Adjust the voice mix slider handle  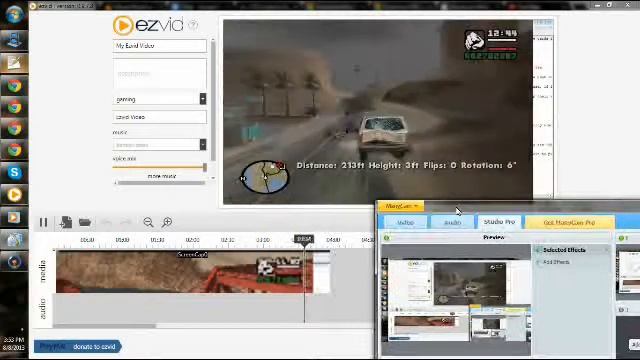pyautogui.click(x=205, y=167)
